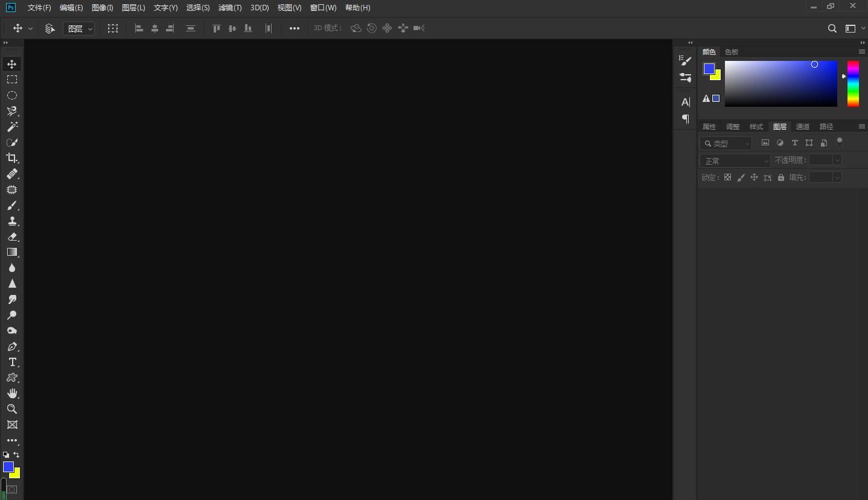This screenshot has height=500, width=868.
Task: Open the 图层 auto-select dropdown
Action: point(79,28)
